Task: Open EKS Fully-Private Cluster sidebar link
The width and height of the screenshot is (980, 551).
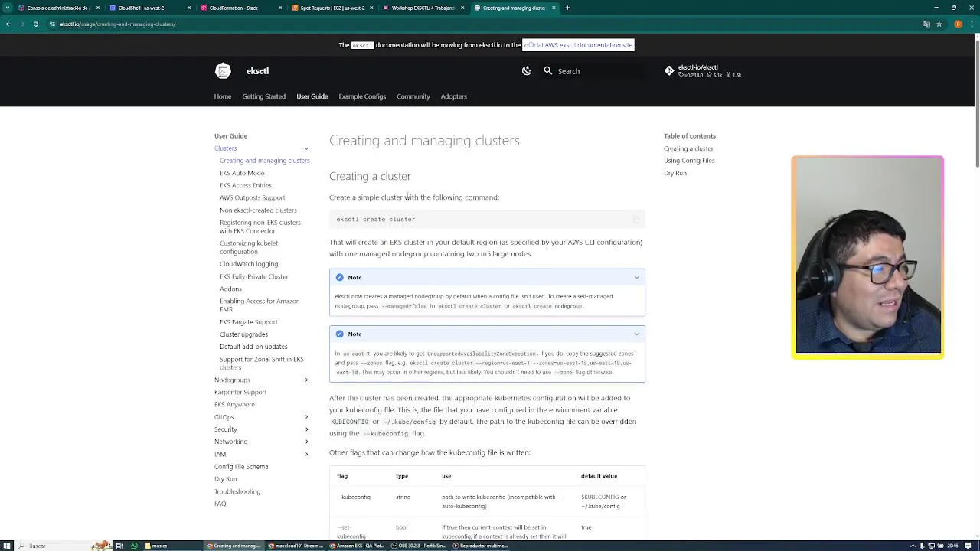Action: click(254, 276)
